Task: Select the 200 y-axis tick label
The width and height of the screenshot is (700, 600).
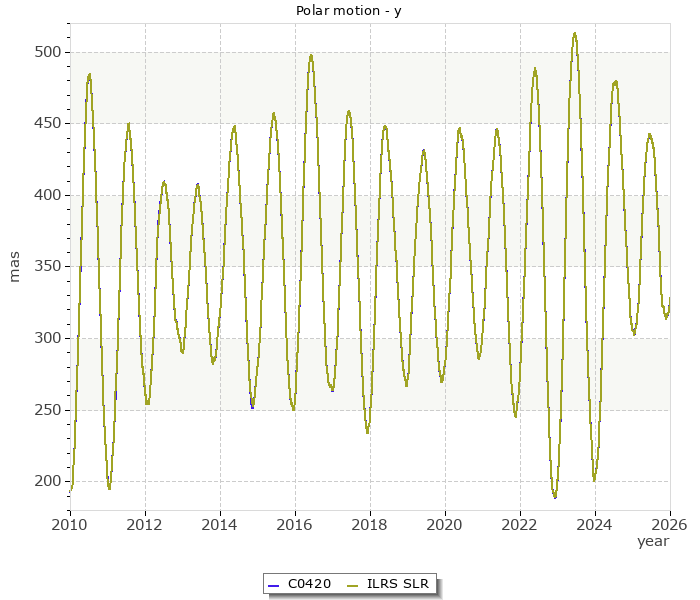Action: (x=49, y=481)
